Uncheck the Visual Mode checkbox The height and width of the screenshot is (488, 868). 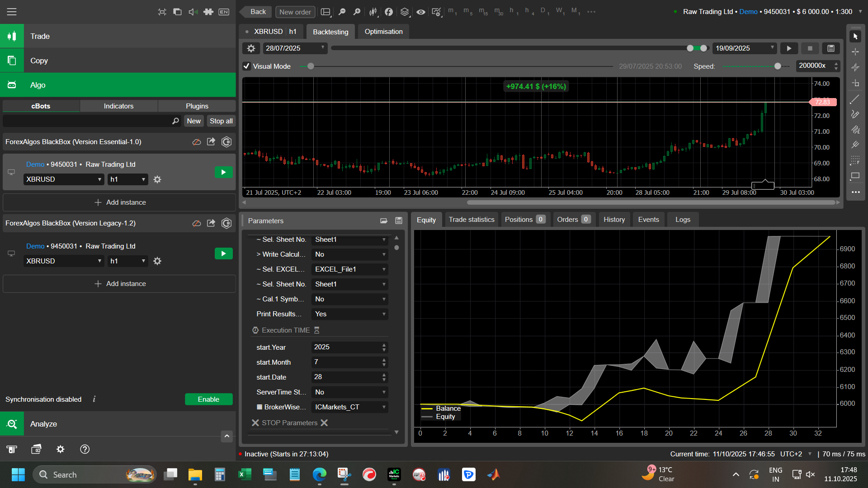[x=246, y=66]
